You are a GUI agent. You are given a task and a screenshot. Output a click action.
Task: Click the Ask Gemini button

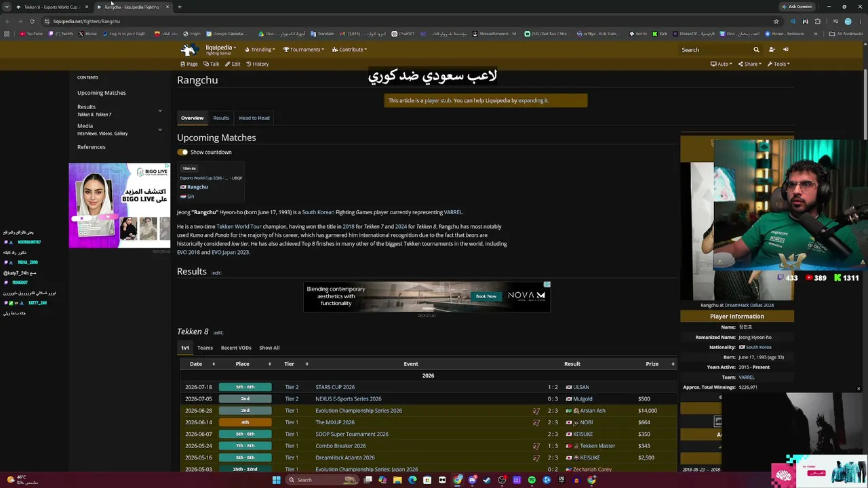click(x=797, y=7)
